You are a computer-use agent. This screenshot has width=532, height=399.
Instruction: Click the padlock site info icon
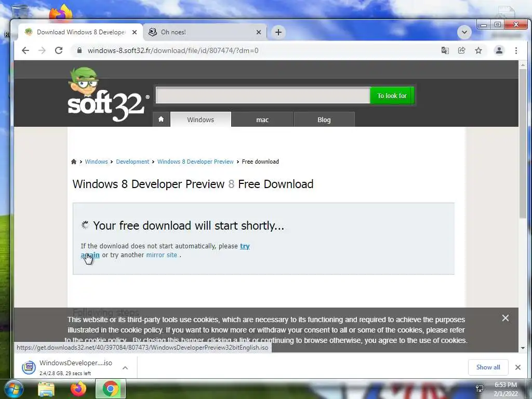tap(79, 50)
